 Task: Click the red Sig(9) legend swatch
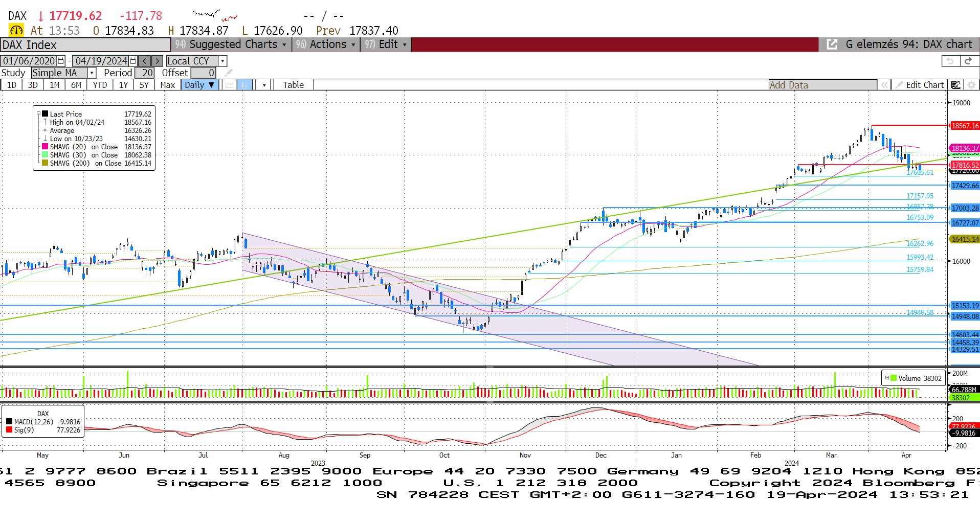click(9, 430)
